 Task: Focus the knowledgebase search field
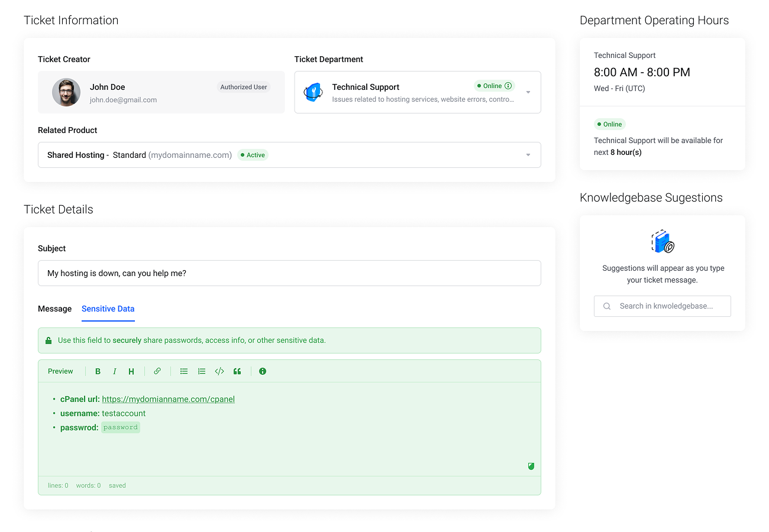tap(668, 306)
